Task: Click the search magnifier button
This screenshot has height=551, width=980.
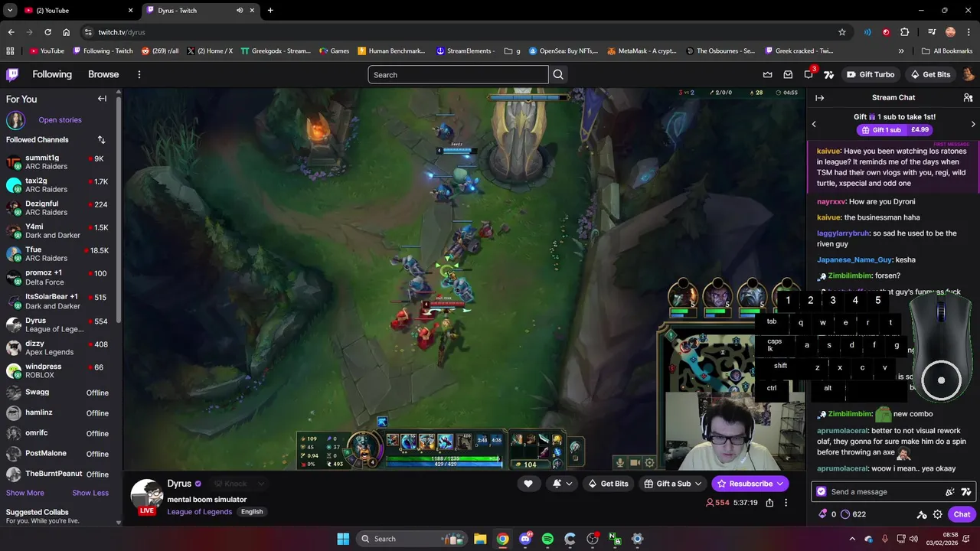Action: (558, 74)
